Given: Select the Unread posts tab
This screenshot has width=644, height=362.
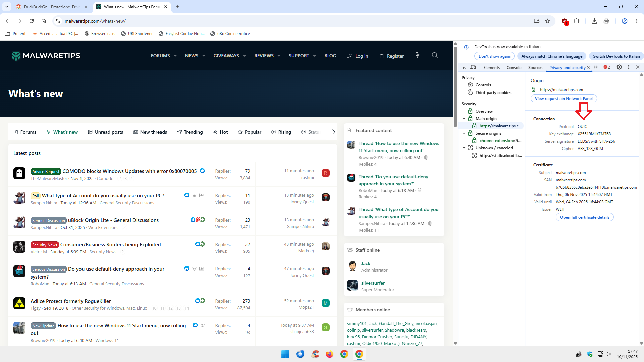Looking at the screenshot, I should click(105, 132).
